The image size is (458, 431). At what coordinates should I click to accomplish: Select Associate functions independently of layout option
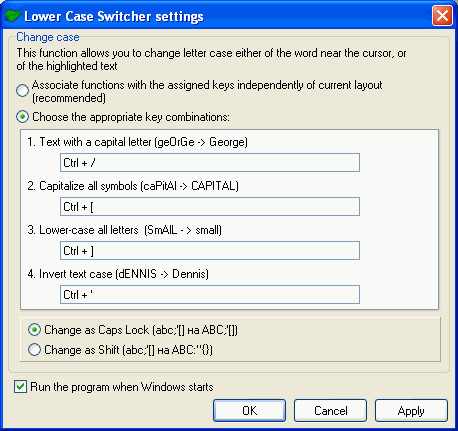click(22, 91)
